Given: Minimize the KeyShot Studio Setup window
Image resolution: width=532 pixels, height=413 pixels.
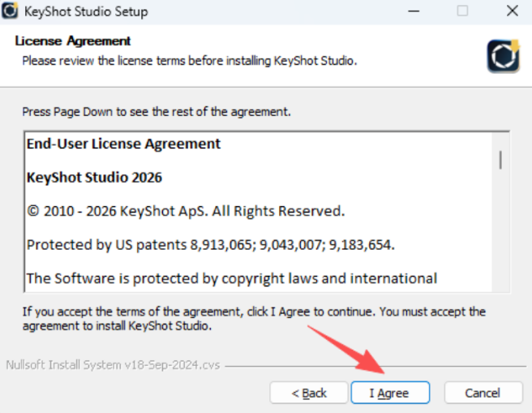Looking at the screenshot, I should coord(417,12).
